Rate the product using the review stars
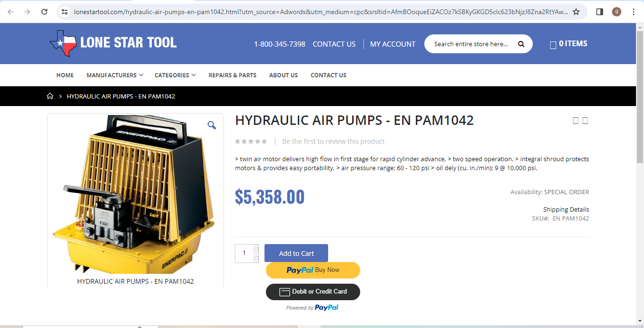The height and width of the screenshot is (328, 644). [x=251, y=141]
